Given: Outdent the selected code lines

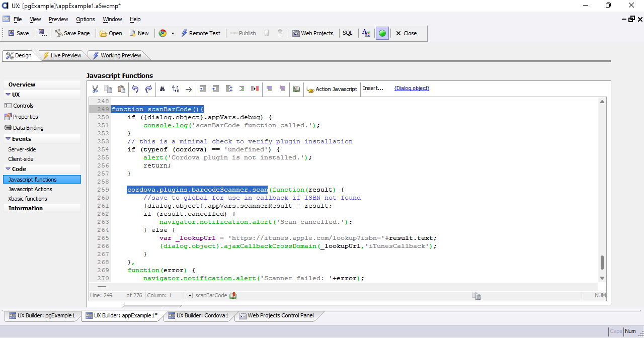Looking at the screenshot, I should [216, 89].
